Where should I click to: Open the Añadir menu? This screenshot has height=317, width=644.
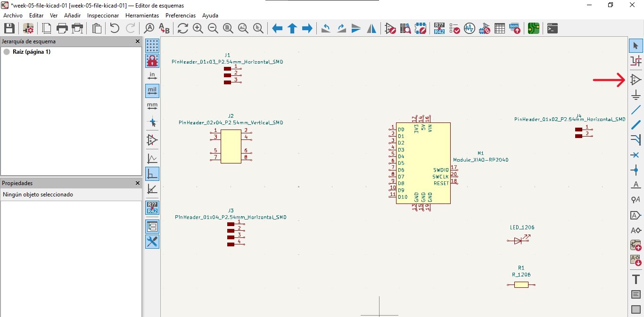pyautogui.click(x=73, y=16)
